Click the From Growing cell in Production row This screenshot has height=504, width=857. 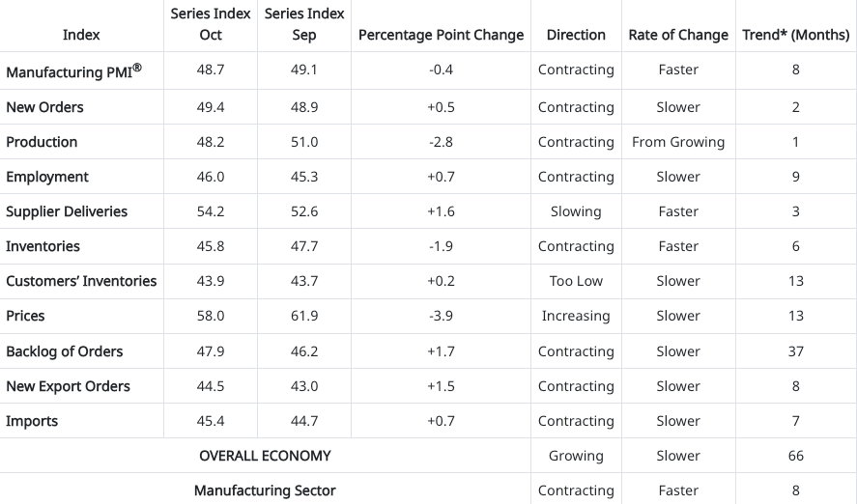point(678,142)
